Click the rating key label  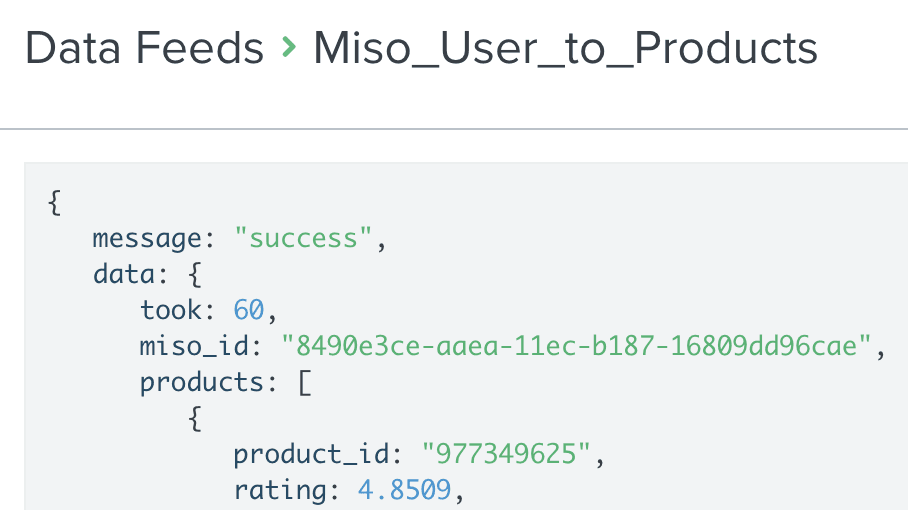(280, 490)
